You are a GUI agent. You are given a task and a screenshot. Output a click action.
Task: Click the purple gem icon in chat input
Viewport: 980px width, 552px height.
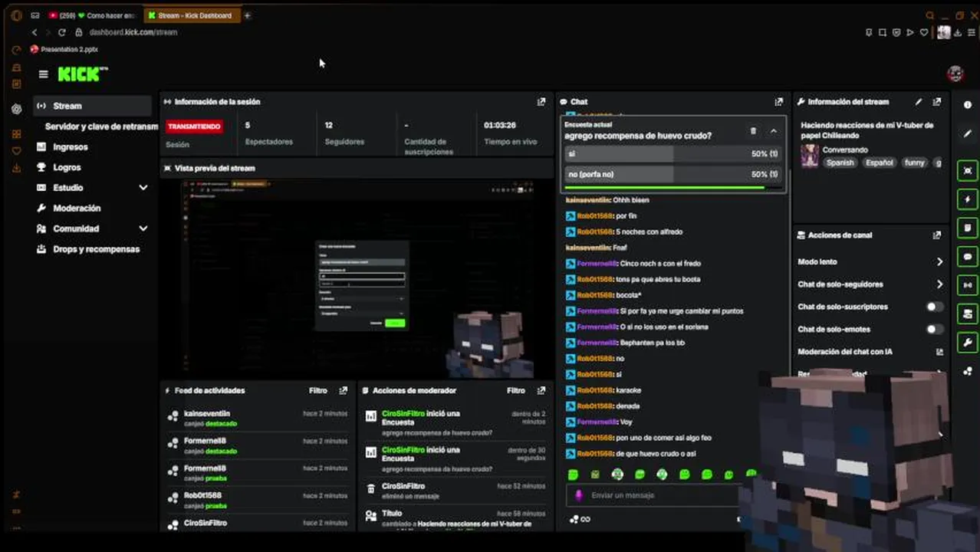579,495
